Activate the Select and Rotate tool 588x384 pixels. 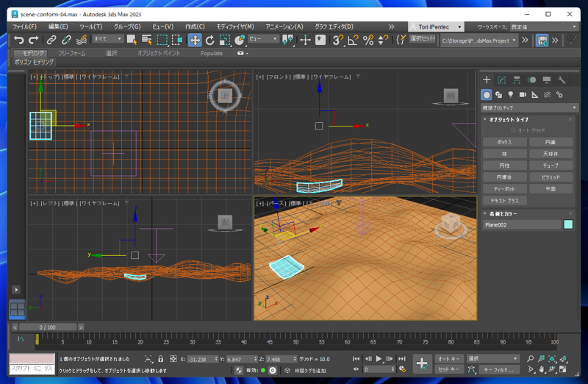point(209,40)
